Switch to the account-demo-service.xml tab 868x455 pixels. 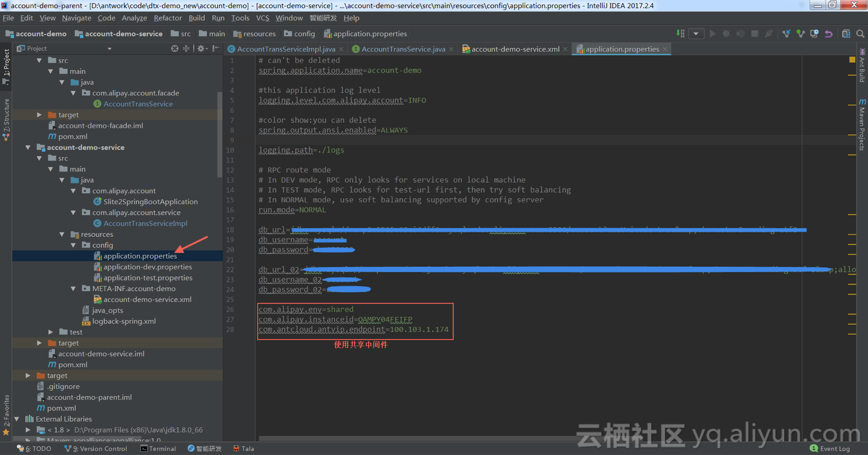[x=515, y=49]
